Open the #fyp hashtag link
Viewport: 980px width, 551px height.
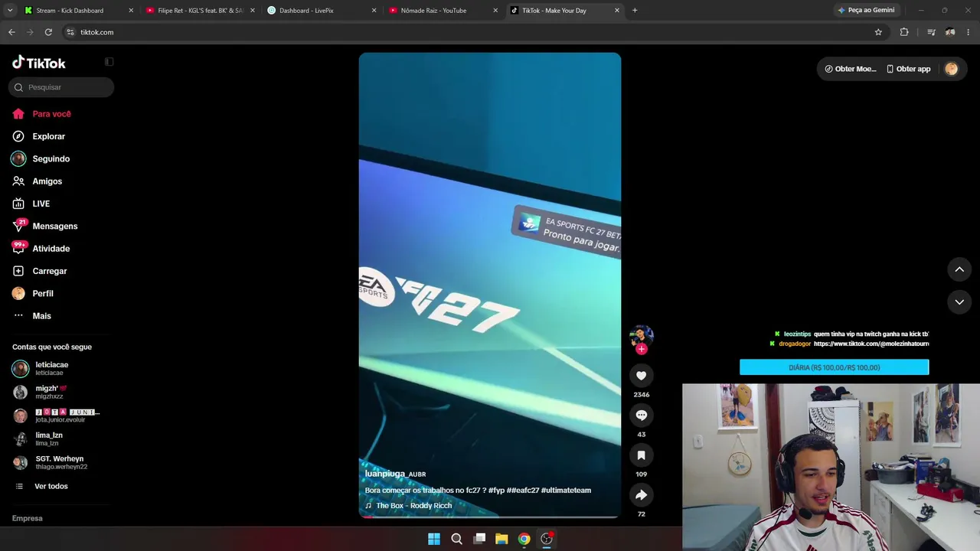[x=496, y=491]
